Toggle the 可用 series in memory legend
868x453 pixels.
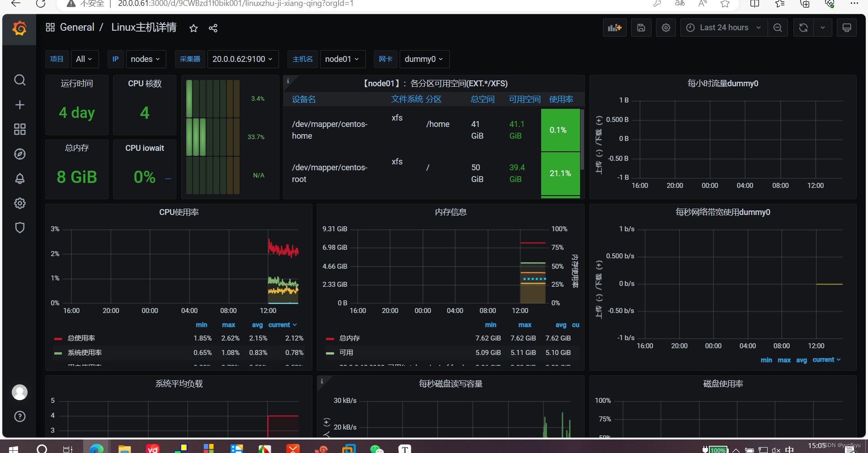click(346, 353)
